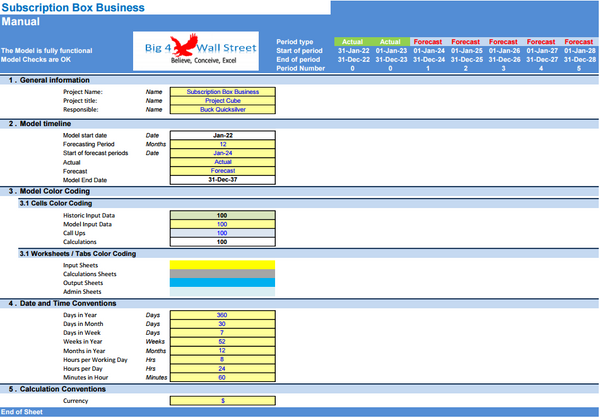The image size is (600, 418).
Task: Click the blue Output Sheets color swatch
Action: 222,283
